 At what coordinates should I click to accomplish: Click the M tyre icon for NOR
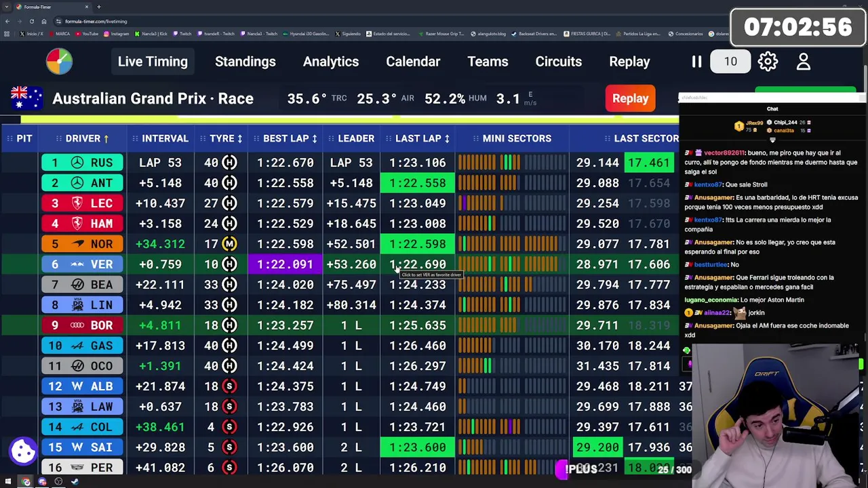(230, 244)
